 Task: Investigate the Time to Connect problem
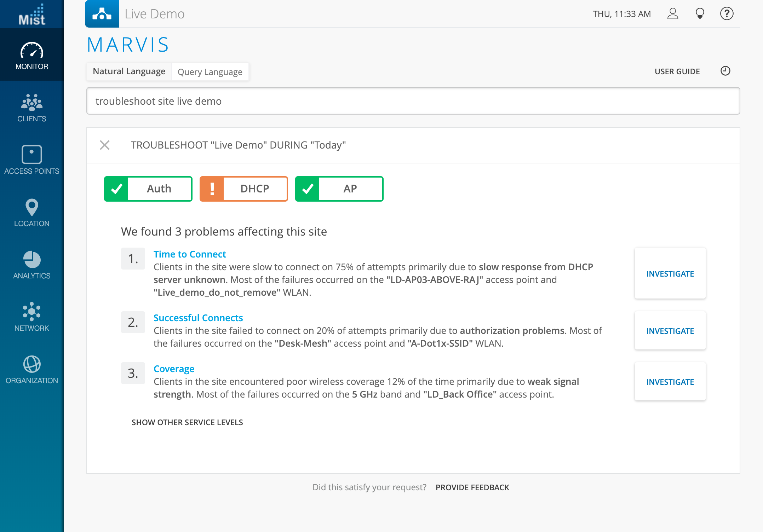pos(670,273)
